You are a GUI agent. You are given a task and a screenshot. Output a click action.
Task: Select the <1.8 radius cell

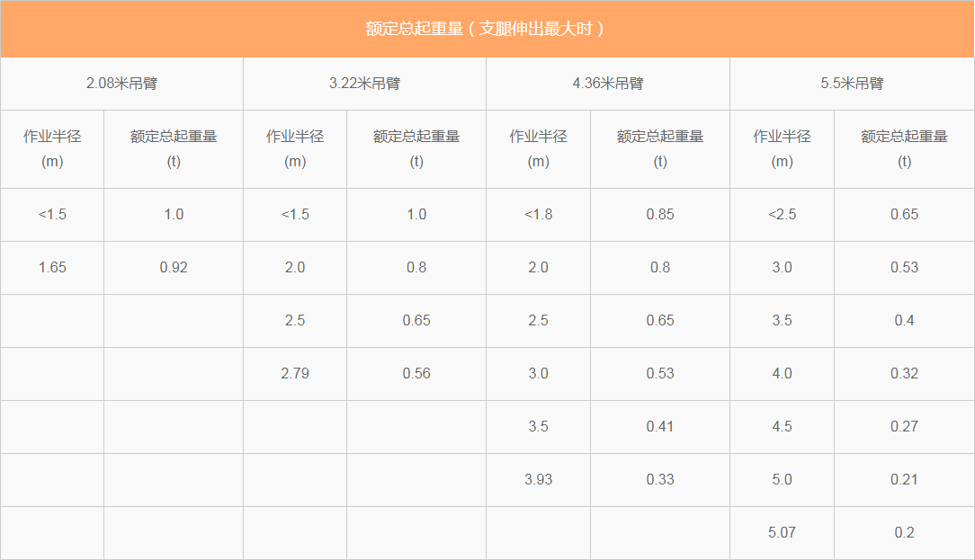tap(538, 214)
